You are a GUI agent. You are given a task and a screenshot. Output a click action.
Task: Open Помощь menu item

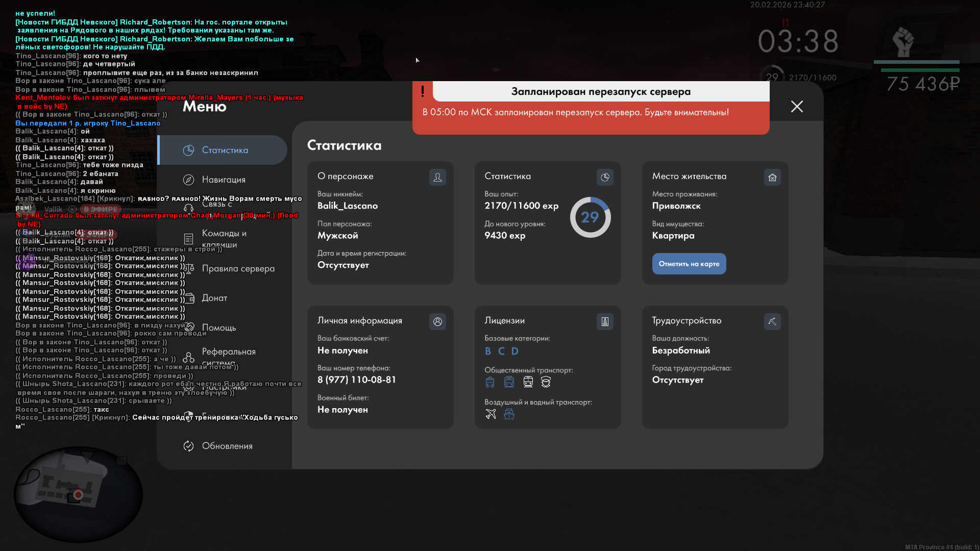click(x=218, y=328)
